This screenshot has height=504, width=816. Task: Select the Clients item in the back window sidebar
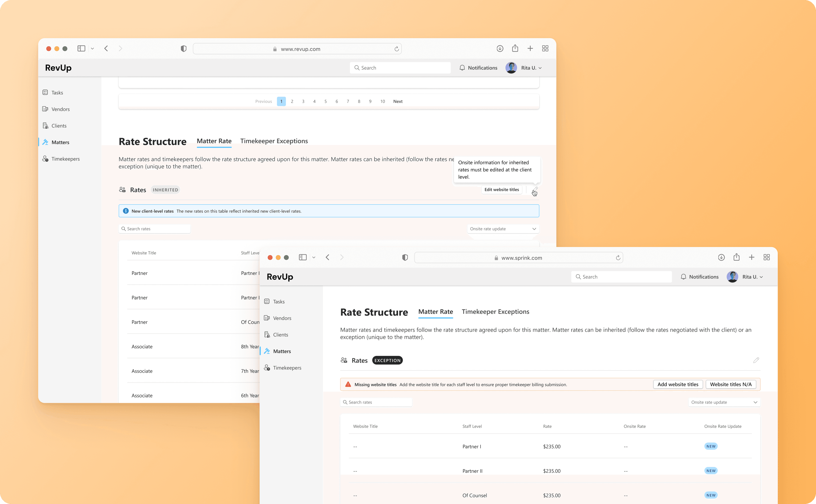point(59,126)
